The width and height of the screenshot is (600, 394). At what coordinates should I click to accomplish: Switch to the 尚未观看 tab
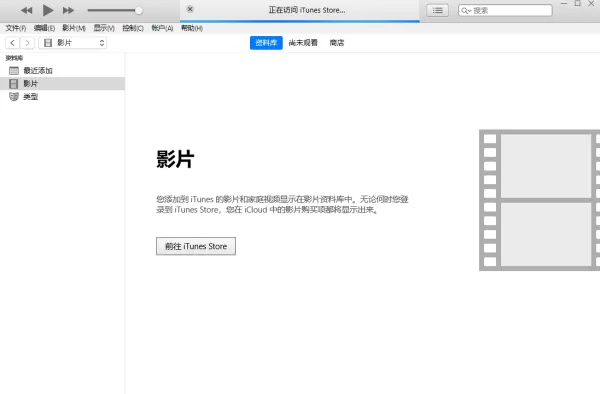[303, 43]
